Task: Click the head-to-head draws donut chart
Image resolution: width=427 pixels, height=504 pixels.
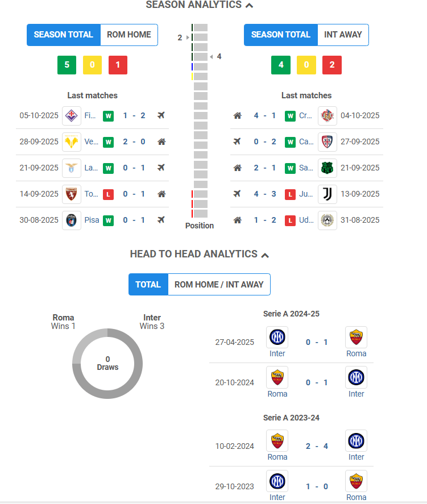Action: click(107, 363)
